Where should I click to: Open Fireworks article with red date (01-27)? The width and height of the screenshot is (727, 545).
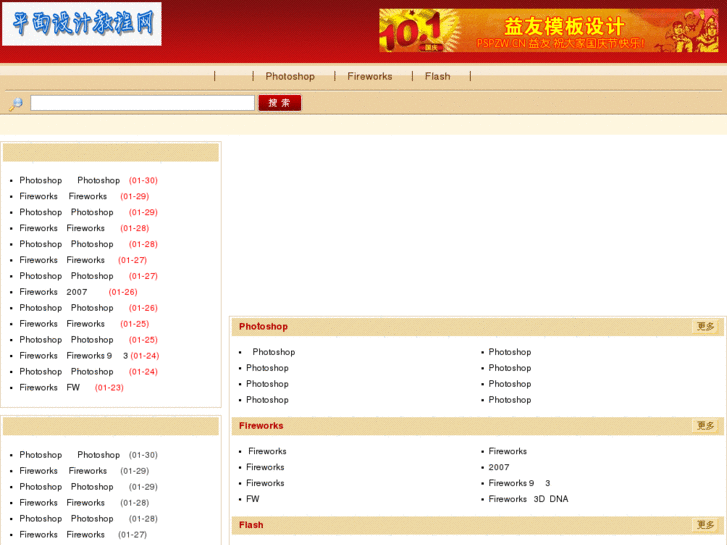(62, 260)
